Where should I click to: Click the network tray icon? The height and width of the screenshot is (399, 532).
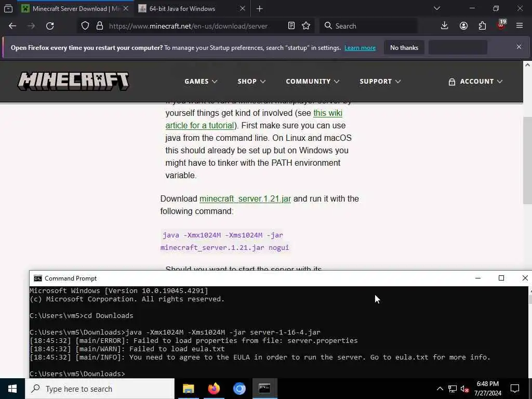click(x=453, y=389)
